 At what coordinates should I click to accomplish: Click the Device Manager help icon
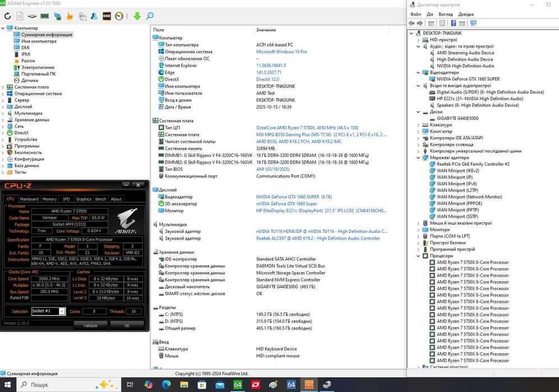[453, 24]
